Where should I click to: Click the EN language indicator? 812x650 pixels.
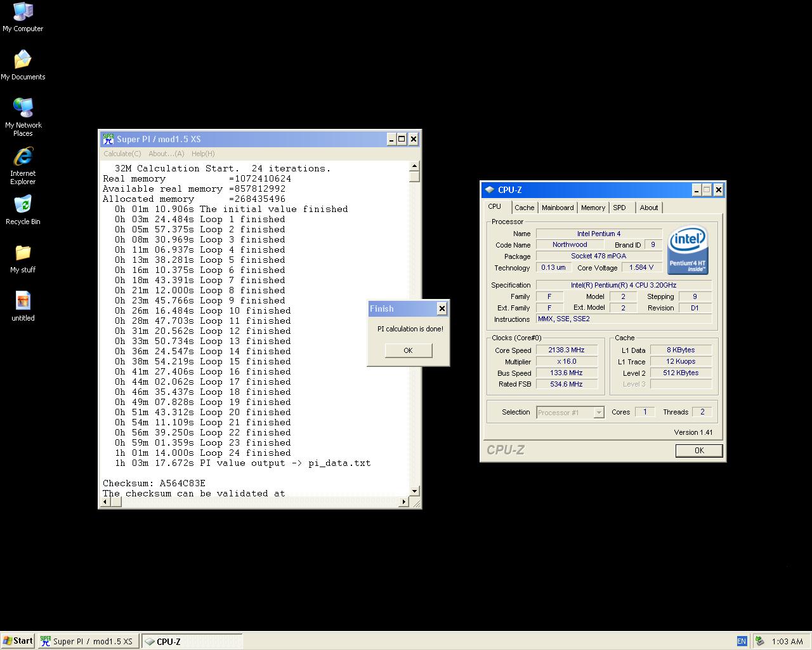[x=742, y=641]
